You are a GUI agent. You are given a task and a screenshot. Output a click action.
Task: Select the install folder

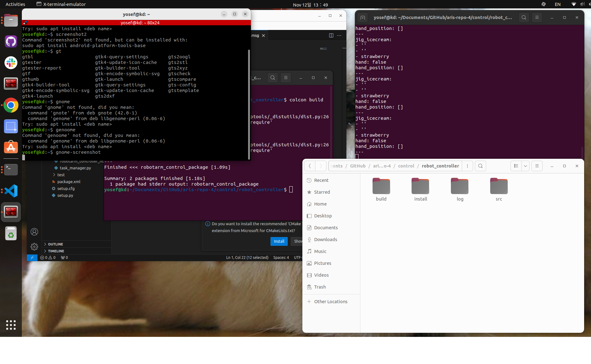point(420,190)
